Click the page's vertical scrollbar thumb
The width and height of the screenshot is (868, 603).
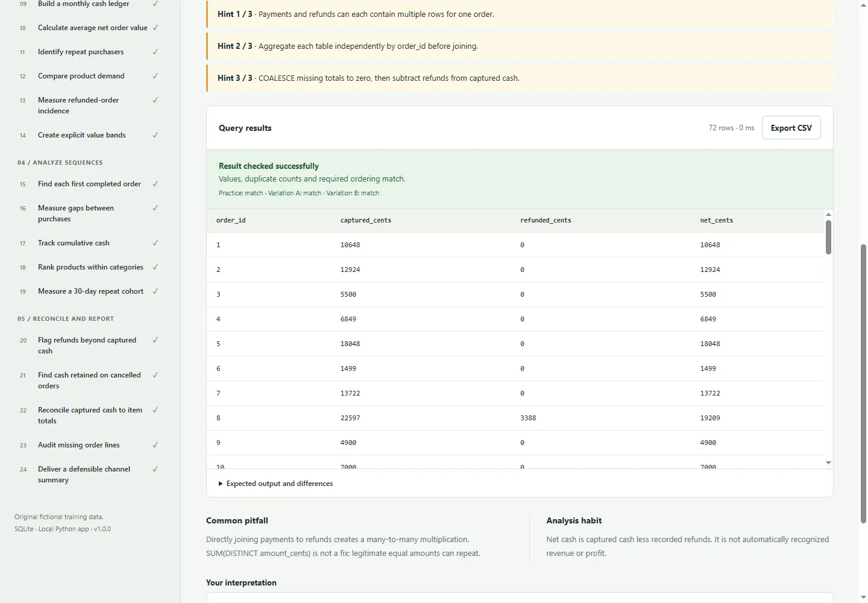point(863,384)
